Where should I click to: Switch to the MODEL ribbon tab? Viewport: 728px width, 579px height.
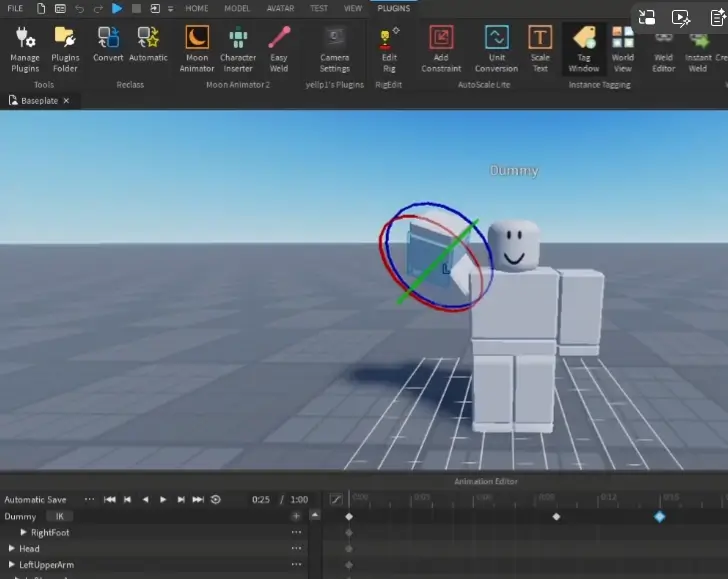[237, 8]
